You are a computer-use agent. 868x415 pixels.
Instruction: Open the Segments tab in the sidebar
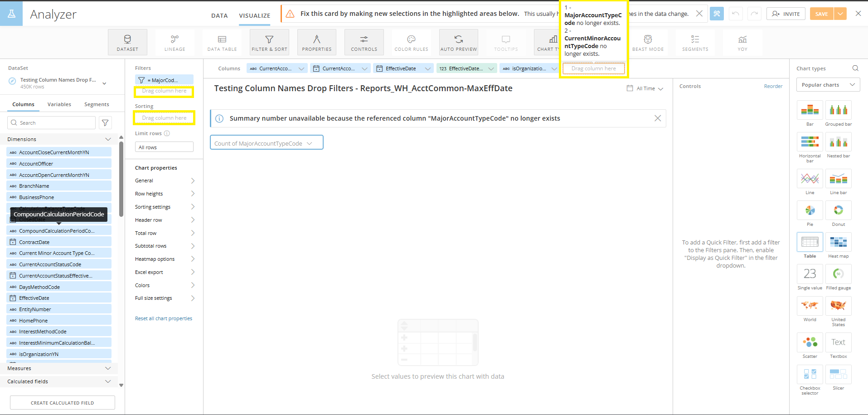pyautogui.click(x=97, y=104)
